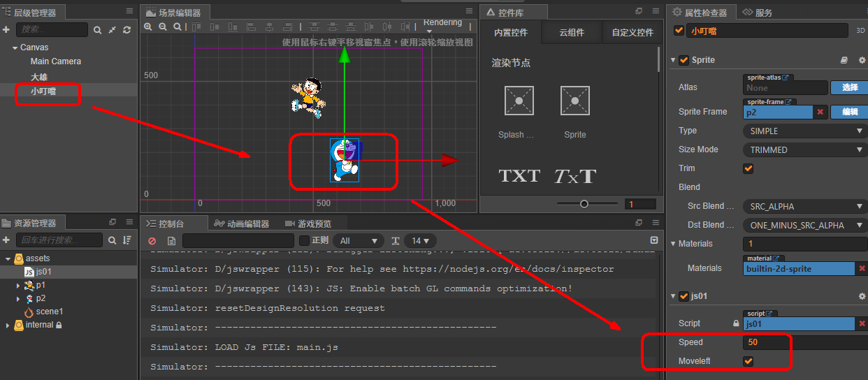Disable the js01 component checkbox

coord(683,296)
